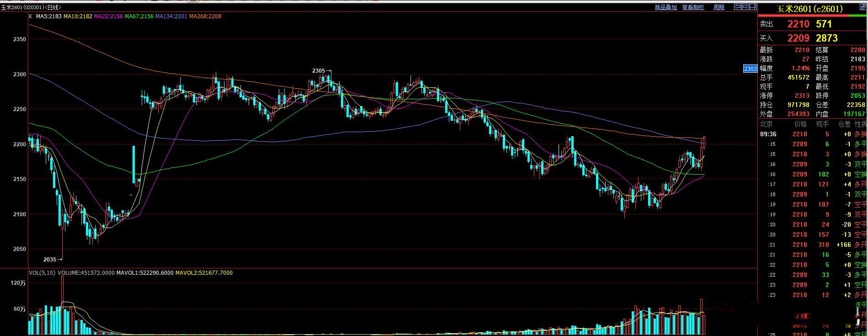Click the MA67:2156 indicator label
Image resolution: width=868 pixels, height=336 pixels.
tap(139, 16)
